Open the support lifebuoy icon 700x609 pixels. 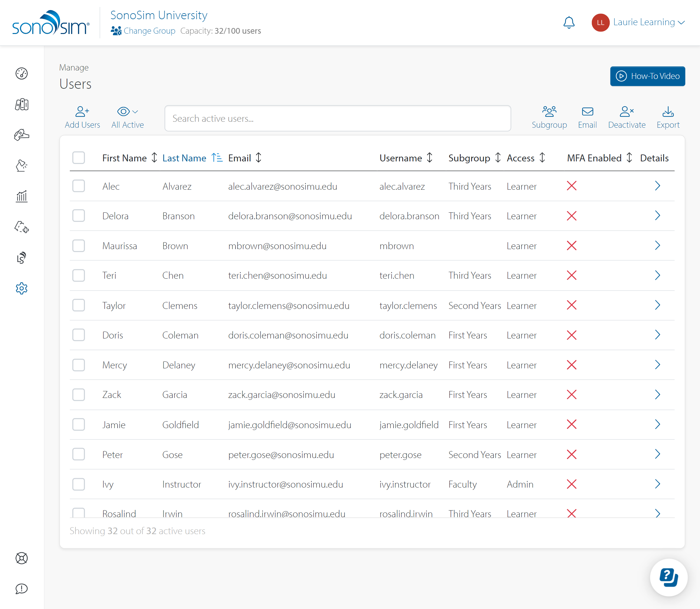pos(21,558)
